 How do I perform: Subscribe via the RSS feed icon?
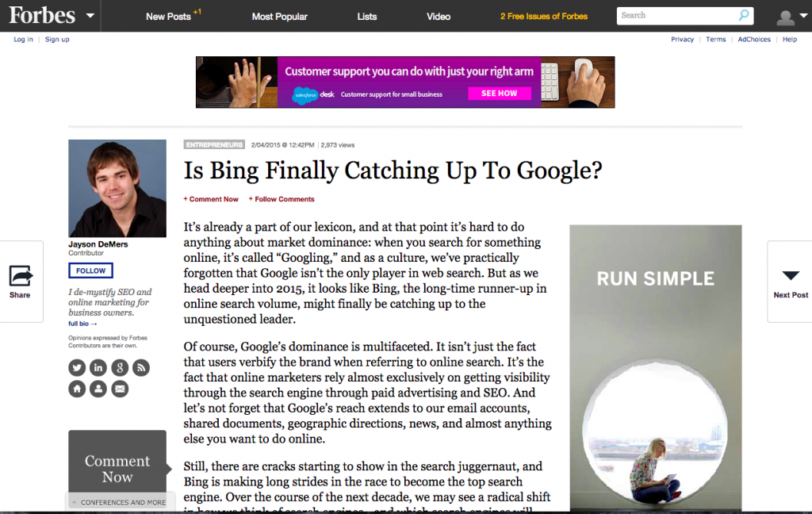click(141, 367)
